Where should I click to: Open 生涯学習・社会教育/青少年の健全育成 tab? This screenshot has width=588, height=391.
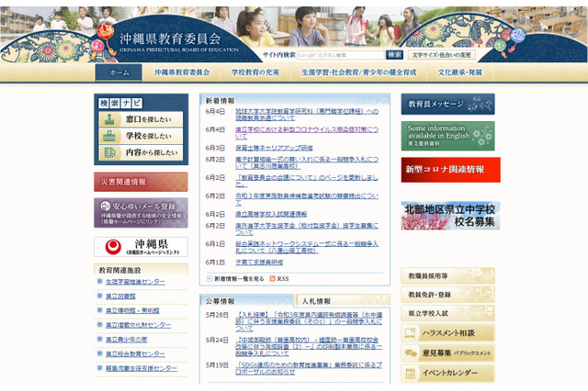tap(359, 73)
